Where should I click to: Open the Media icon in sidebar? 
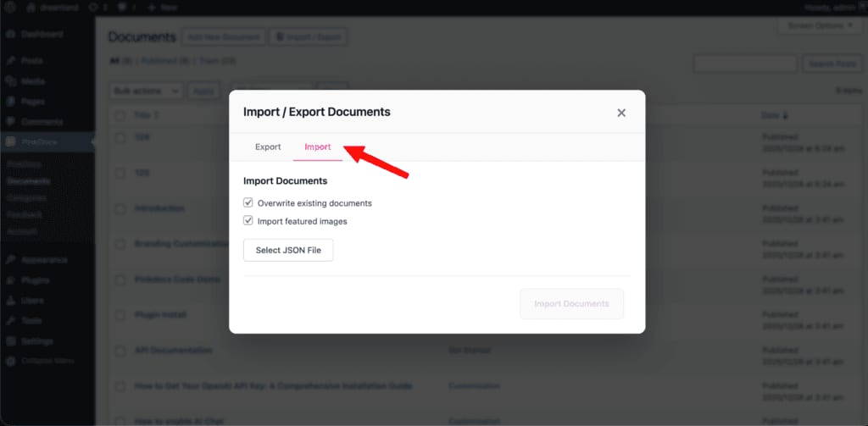pos(10,81)
